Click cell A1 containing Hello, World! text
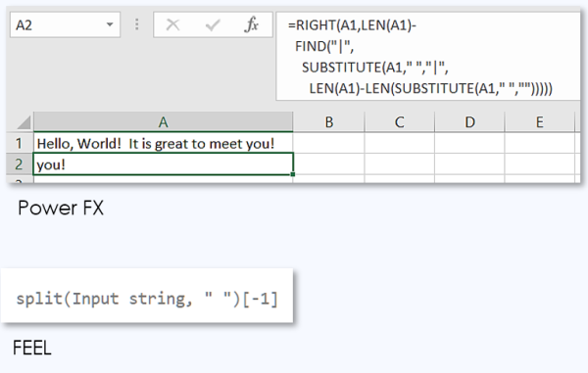This screenshot has height=373, width=588. [x=163, y=143]
